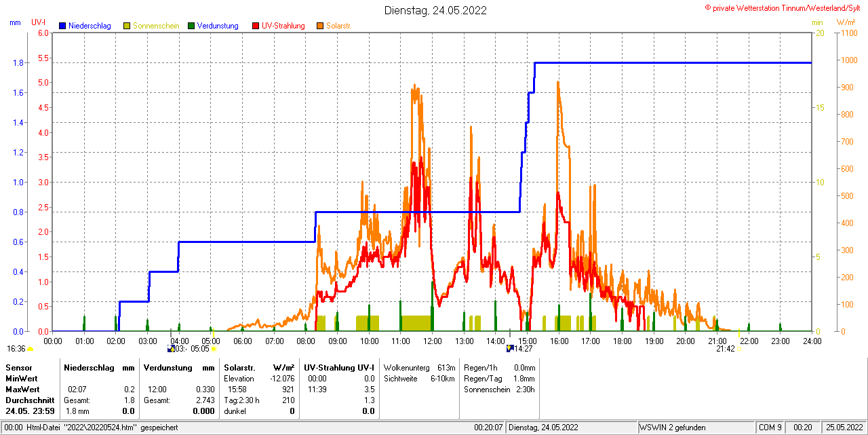Click the Sichtweite 6-10km entry
The height and width of the screenshot is (435, 868).
pyautogui.click(x=419, y=378)
